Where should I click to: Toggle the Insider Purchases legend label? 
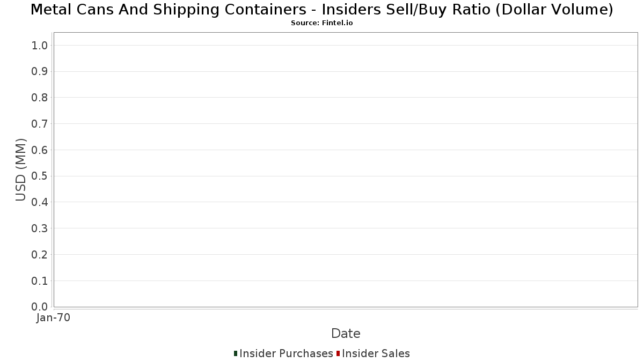click(287, 353)
